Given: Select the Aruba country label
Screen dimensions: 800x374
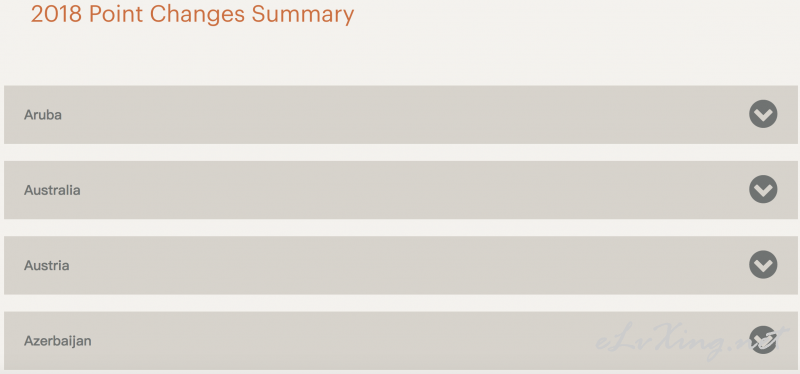Looking at the screenshot, I should tap(43, 115).
